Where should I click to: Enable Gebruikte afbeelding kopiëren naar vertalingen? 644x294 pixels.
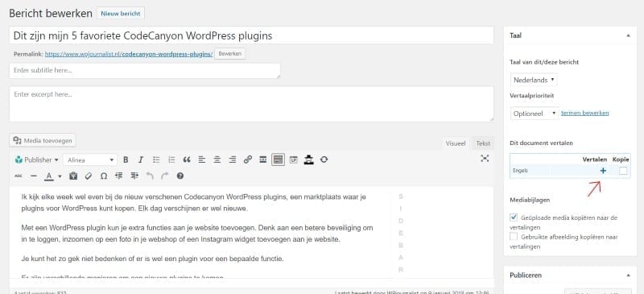point(514,237)
